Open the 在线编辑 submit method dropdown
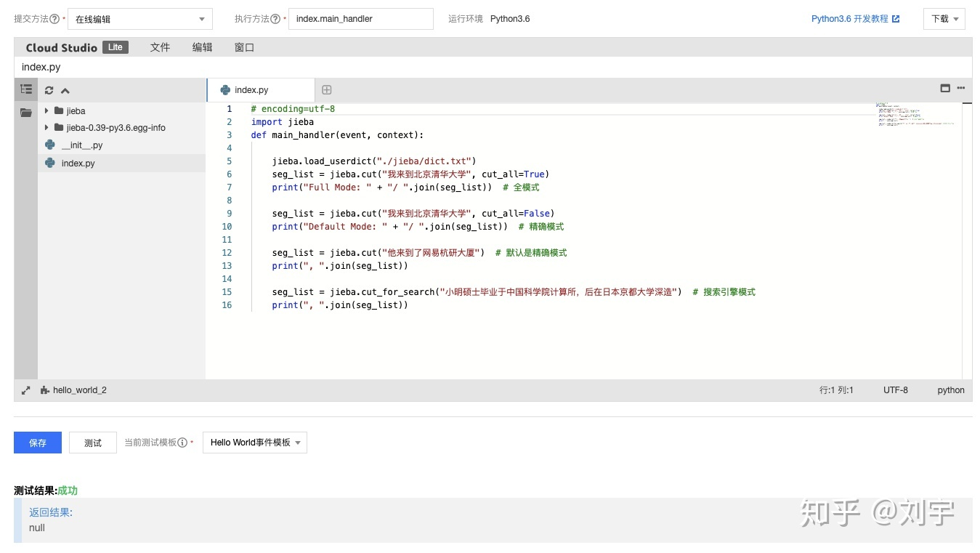This screenshot has height=553, width=980. pyautogui.click(x=140, y=20)
